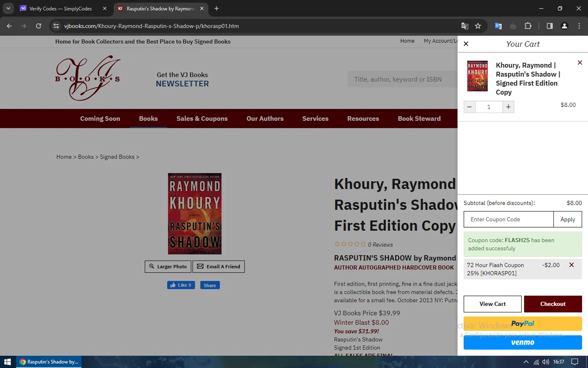
Task: Open the Resources menu
Action: pos(363,118)
